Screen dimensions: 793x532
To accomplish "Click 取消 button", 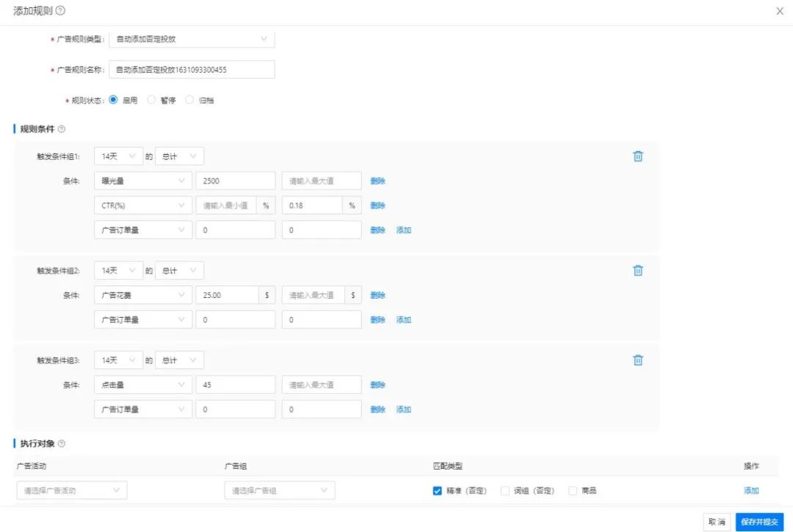I will [x=717, y=522].
